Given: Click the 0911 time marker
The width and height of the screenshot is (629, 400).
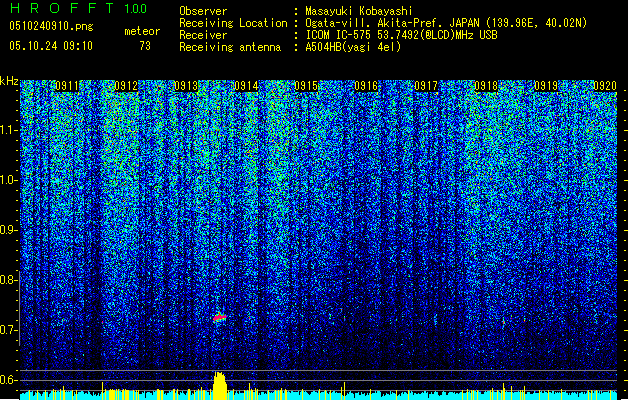Looking at the screenshot, I should click(x=67, y=86).
